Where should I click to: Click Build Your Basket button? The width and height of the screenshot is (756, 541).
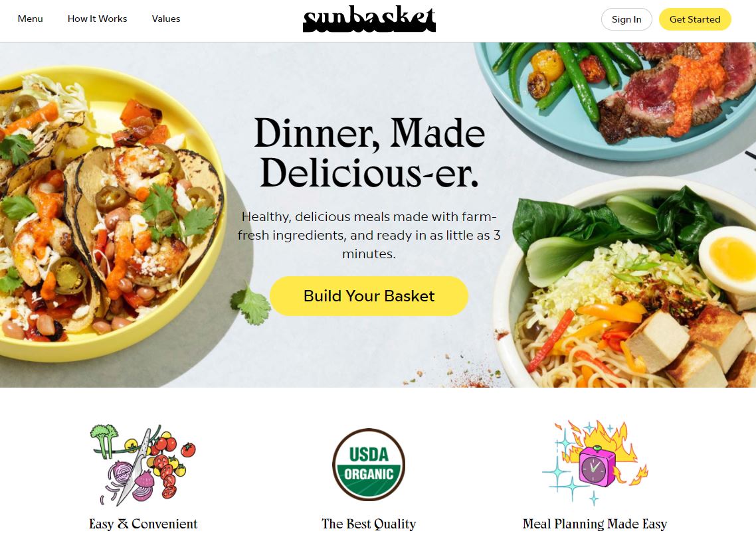[369, 296]
